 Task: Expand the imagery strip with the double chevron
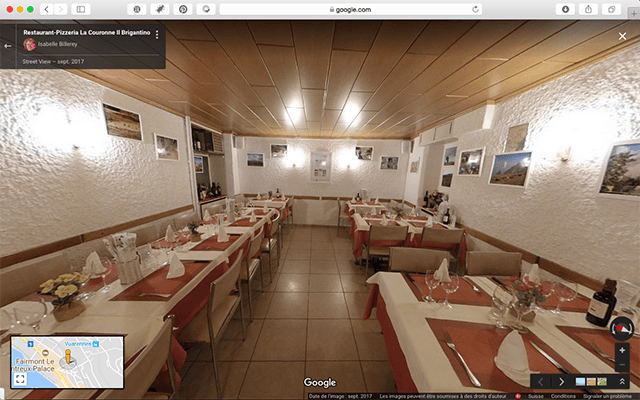pyautogui.click(x=622, y=381)
